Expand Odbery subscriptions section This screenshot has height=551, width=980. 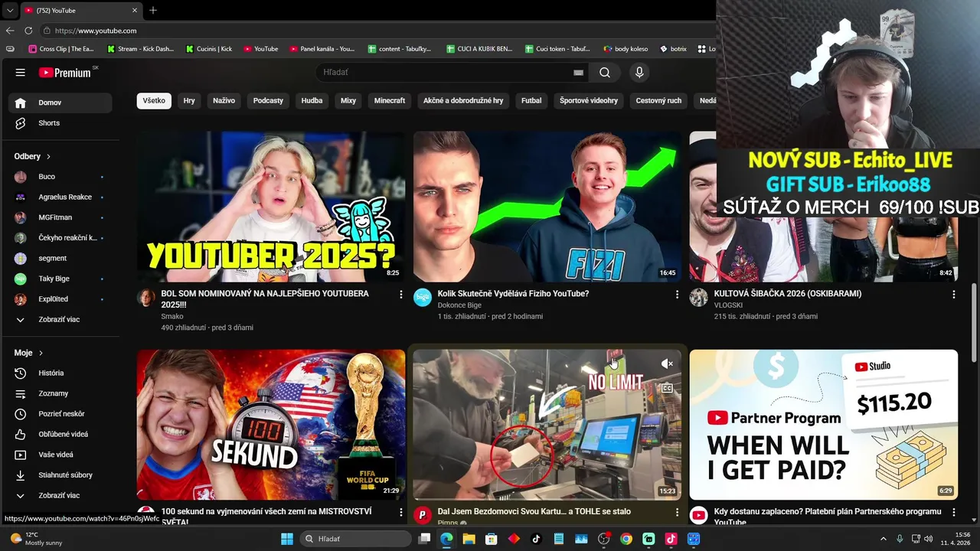32,156
